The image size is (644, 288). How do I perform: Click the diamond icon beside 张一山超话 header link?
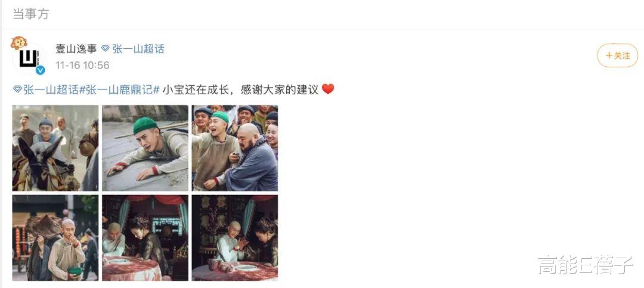(x=105, y=49)
